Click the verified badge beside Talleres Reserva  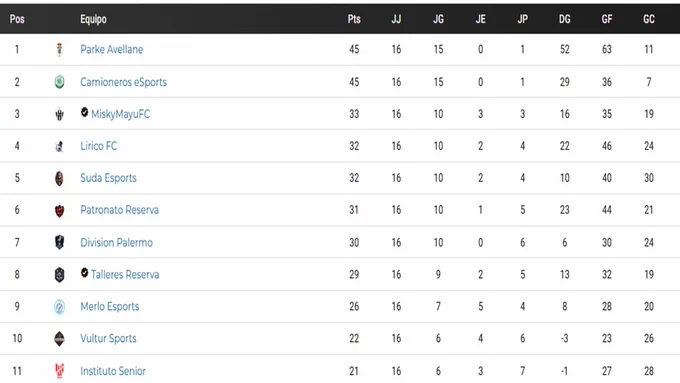point(85,273)
